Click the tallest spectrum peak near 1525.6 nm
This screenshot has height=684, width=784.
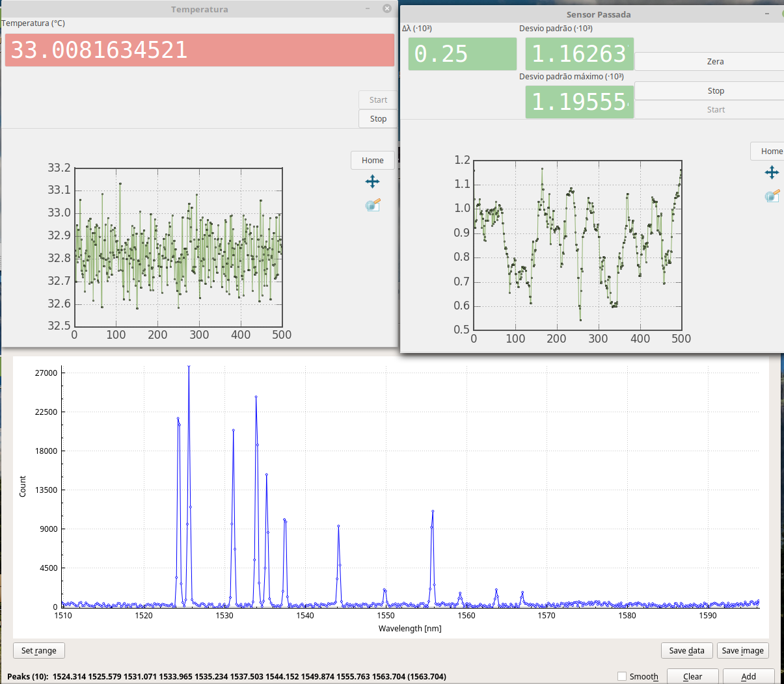click(x=189, y=367)
